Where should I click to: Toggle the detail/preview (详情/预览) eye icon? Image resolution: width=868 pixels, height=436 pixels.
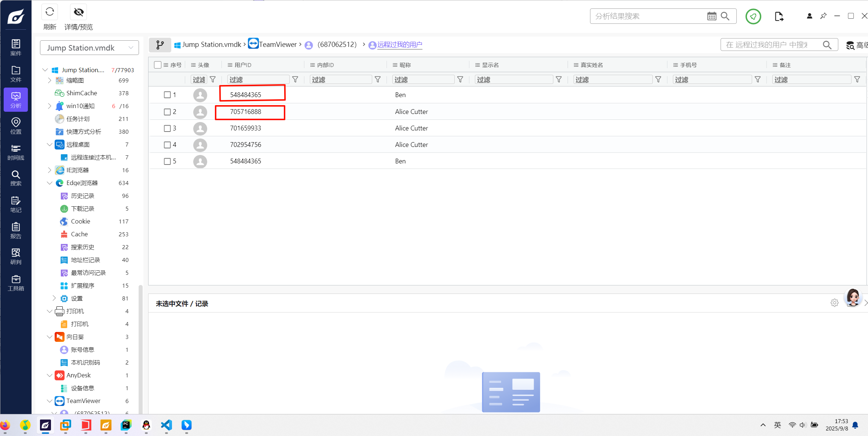[x=78, y=12]
